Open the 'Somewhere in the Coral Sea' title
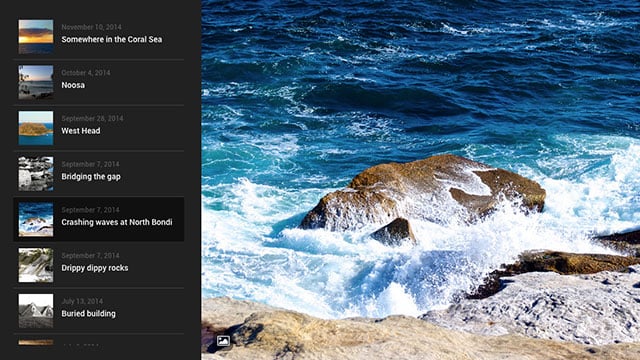This screenshot has height=360, width=640. coord(111,40)
